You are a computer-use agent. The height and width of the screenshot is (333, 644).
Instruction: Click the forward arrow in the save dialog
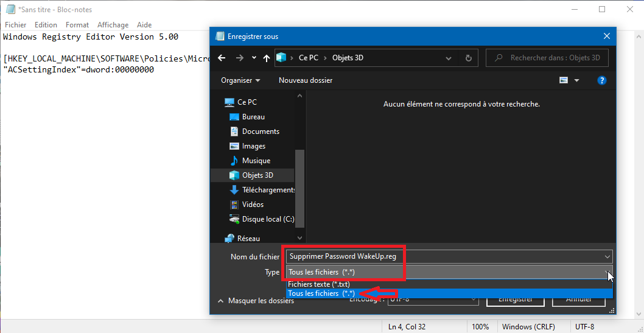[x=240, y=58]
